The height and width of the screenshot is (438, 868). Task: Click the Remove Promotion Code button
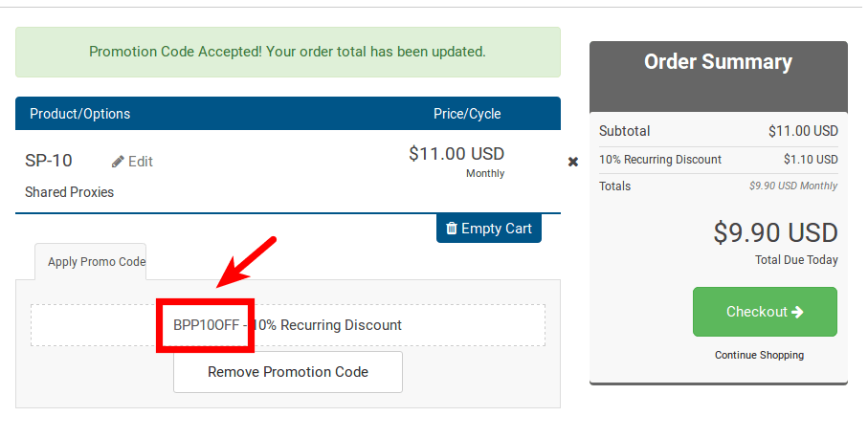click(x=288, y=372)
